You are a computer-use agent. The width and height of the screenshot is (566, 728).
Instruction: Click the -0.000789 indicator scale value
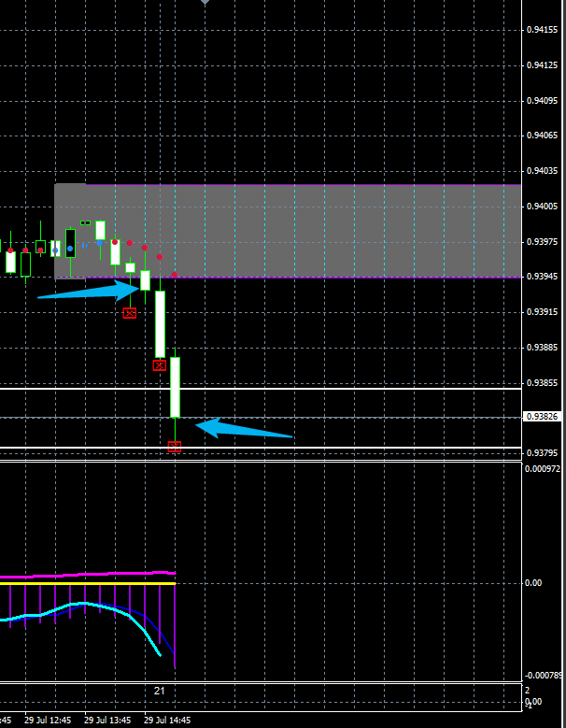[x=543, y=675]
